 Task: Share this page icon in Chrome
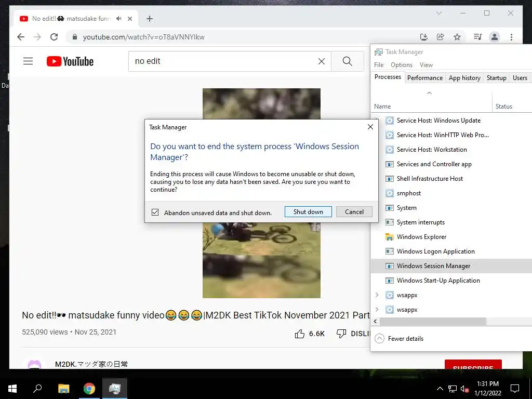click(441, 37)
